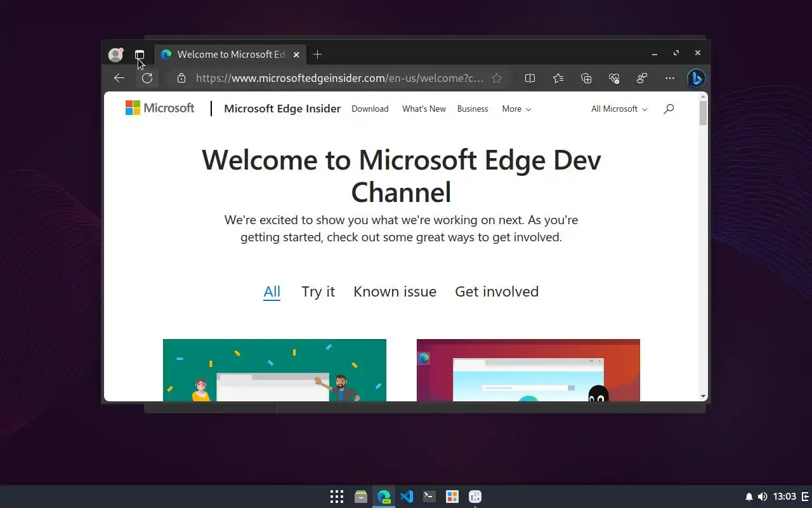Launch Visual Studio Code from taskbar
The height and width of the screenshot is (508, 812).
[407, 497]
